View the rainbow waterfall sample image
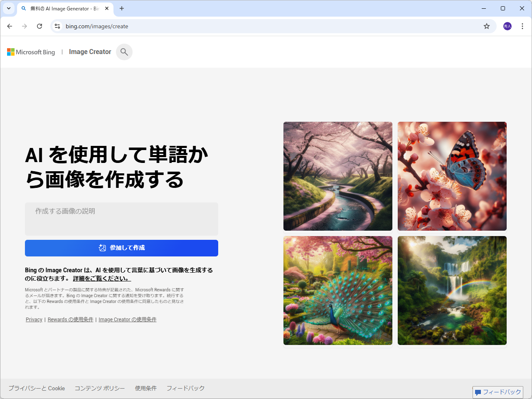532x399 pixels. pos(452,291)
